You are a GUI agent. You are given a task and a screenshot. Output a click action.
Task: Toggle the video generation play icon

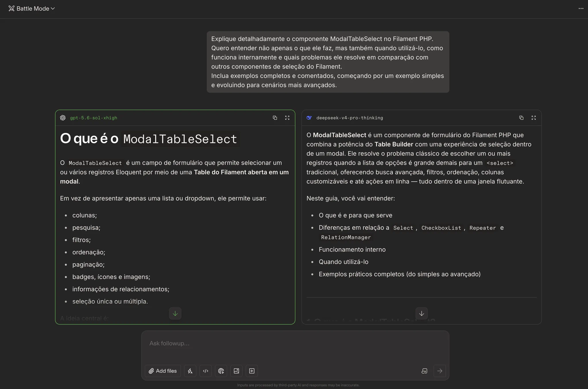tap(252, 371)
